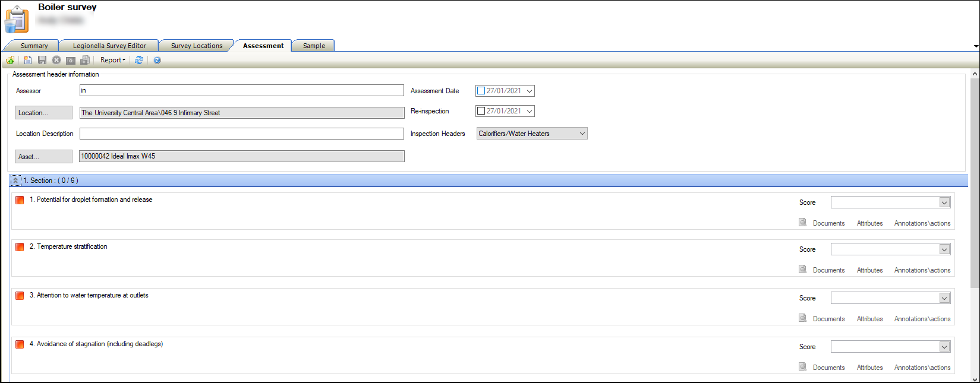The height and width of the screenshot is (383, 980).
Task: Enable the Re-inspection date checkbox
Action: pyautogui.click(x=481, y=111)
